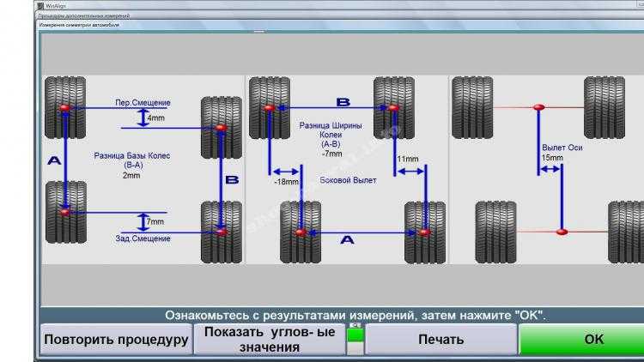
Task: Select the '11mm' lateral offset value
Action: pos(407,159)
